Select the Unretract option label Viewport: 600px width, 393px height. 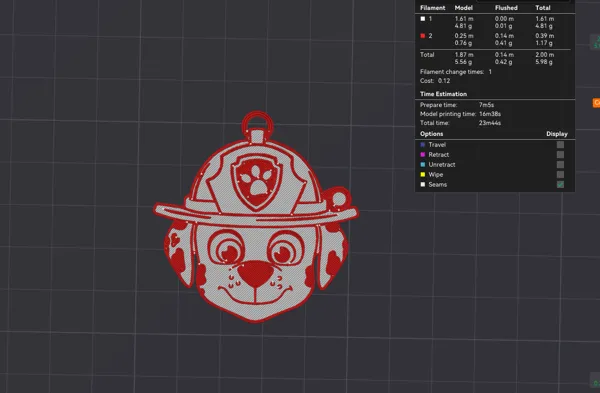tap(442, 165)
